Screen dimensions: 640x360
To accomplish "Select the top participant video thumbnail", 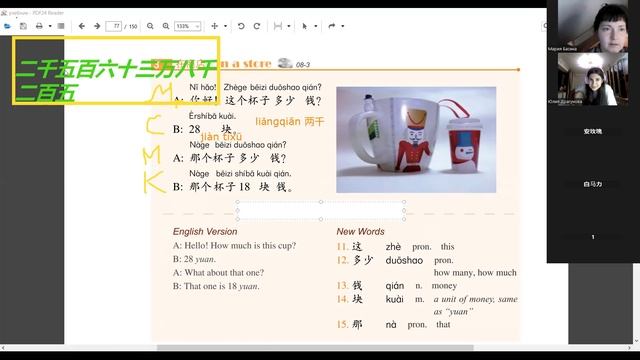I will [593, 26].
